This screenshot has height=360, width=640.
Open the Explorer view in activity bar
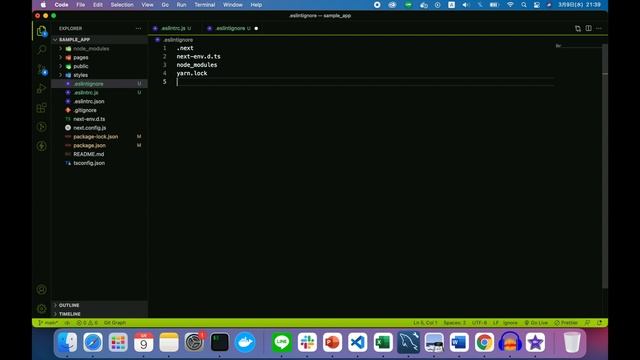click(x=42, y=31)
